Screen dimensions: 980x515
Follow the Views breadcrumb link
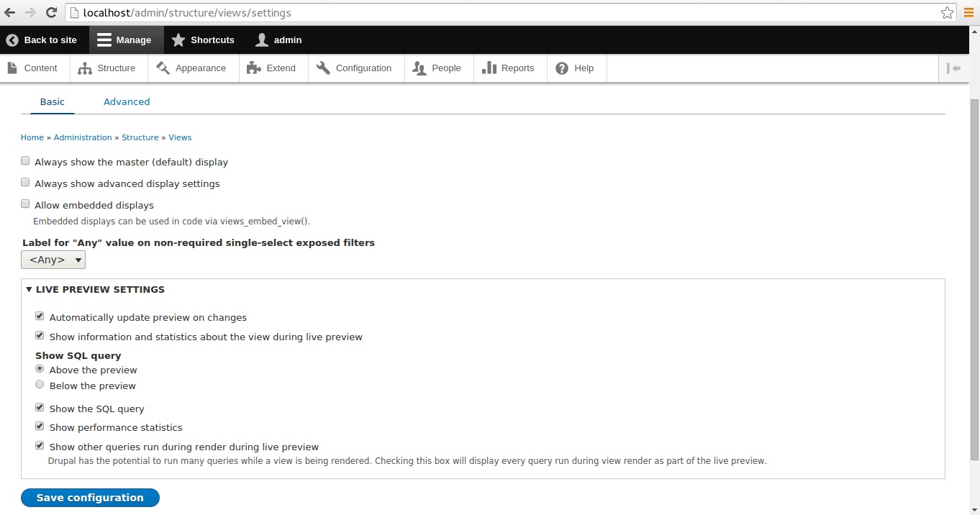[180, 137]
